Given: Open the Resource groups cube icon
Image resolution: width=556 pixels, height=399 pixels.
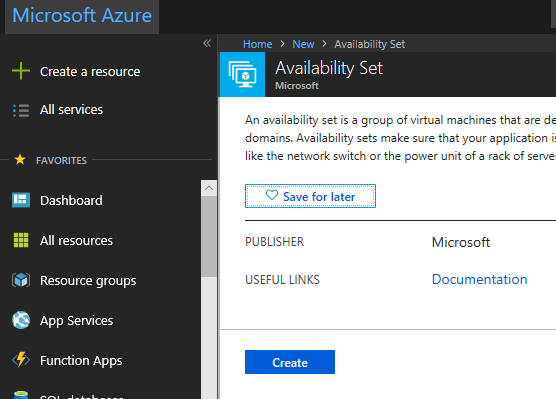Looking at the screenshot, I should 21,280.
